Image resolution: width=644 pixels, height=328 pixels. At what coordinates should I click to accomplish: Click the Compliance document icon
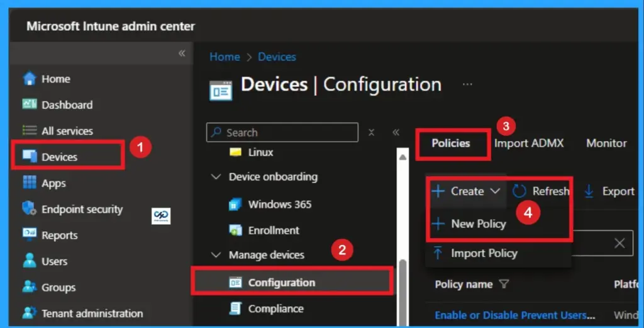click(235, 308)
